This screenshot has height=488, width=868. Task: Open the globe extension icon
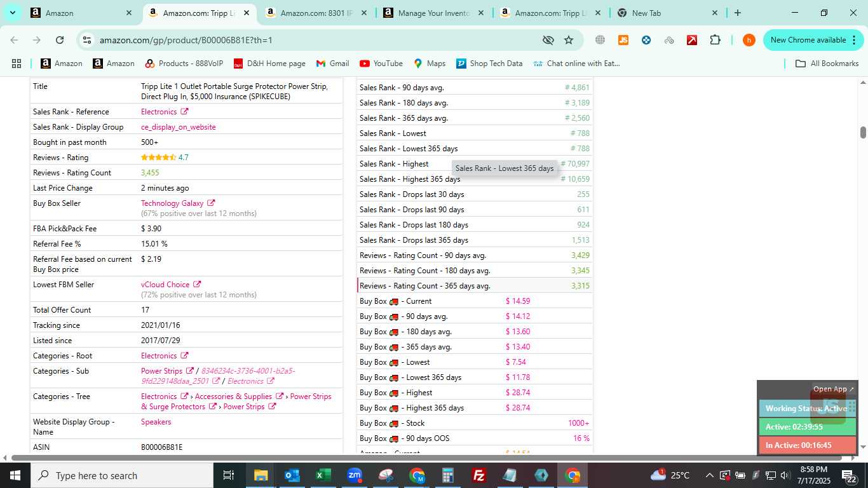point(600,40)
